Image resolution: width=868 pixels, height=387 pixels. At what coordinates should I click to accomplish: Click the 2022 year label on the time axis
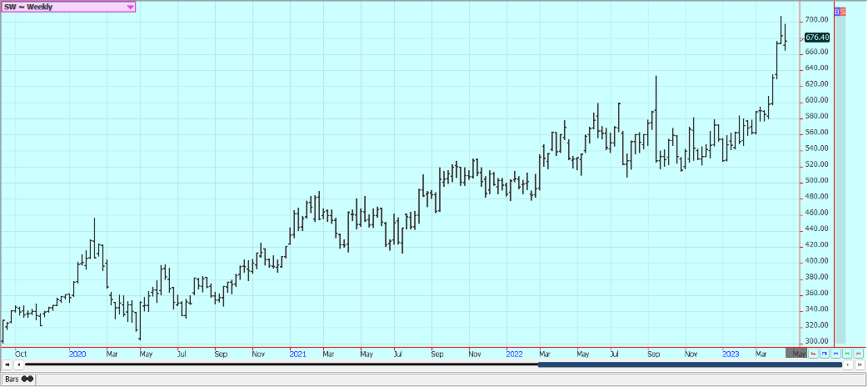click(x=516, y=353)
